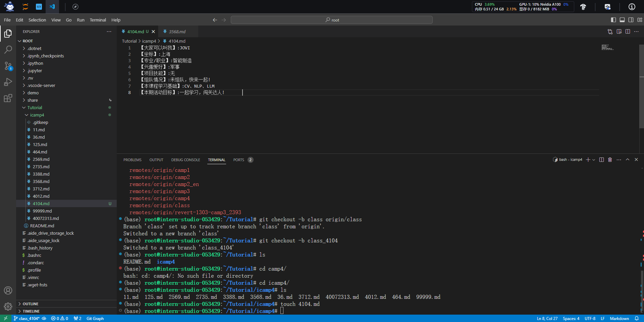Click Spaces: 4 indentation setting
Viewport: 644px width, 322px height.
[x=571, y=318]
